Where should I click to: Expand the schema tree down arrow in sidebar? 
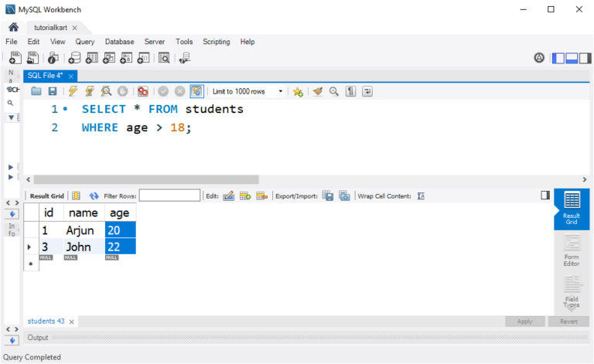[12, 117]
